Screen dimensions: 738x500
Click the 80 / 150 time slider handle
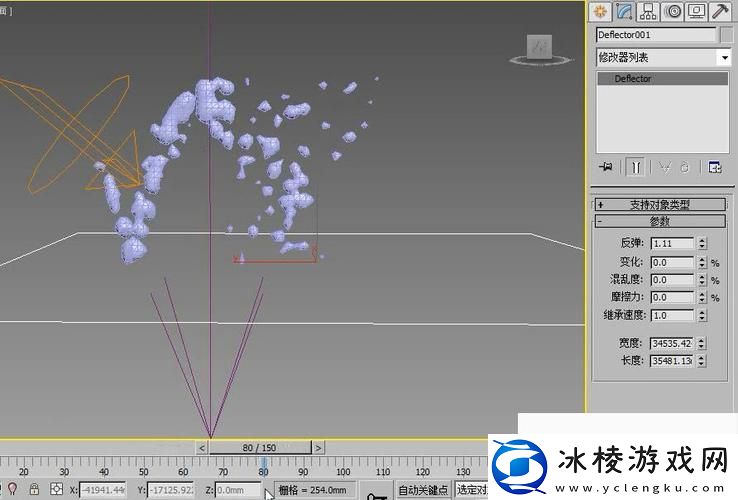(260, 447)
